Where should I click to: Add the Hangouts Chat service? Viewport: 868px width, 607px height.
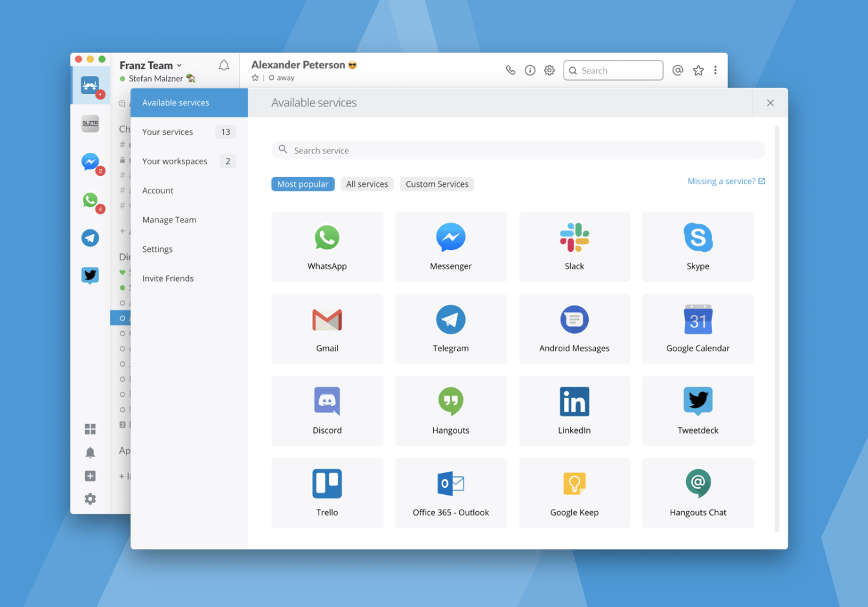click(698, 493)
